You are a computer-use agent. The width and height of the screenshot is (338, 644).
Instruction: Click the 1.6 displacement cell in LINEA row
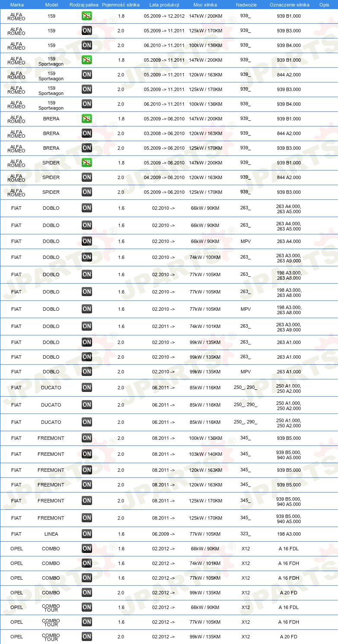coord(121,534)
